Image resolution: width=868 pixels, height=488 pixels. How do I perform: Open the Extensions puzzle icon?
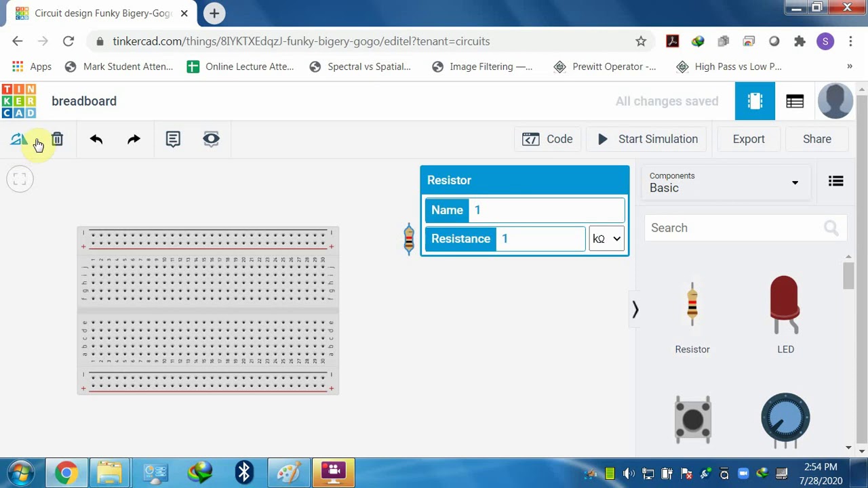[800, 41]
